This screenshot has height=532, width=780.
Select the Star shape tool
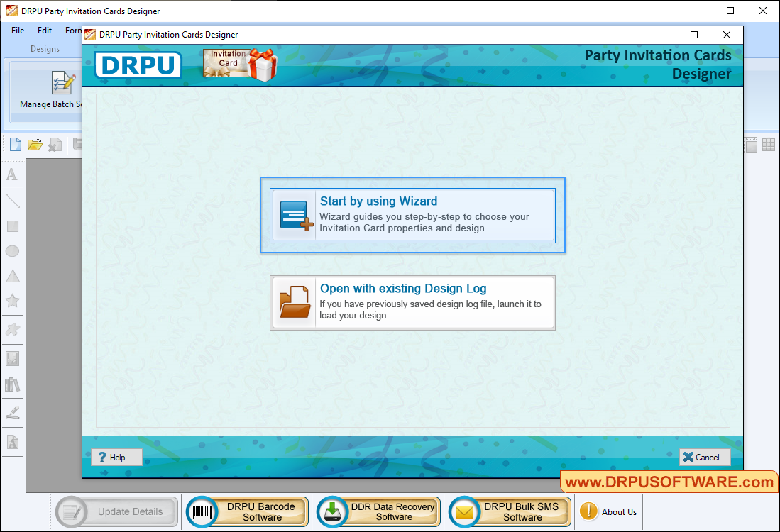click(12, 301)
